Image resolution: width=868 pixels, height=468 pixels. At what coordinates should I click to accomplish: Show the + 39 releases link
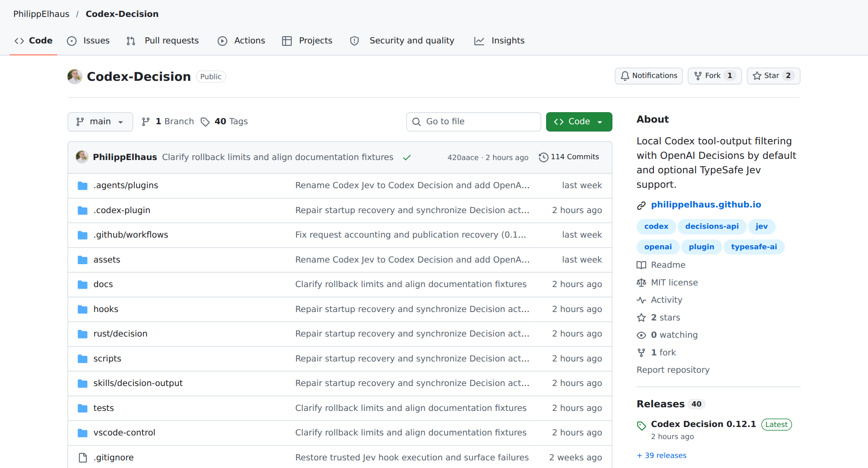(x=661, y=456)
